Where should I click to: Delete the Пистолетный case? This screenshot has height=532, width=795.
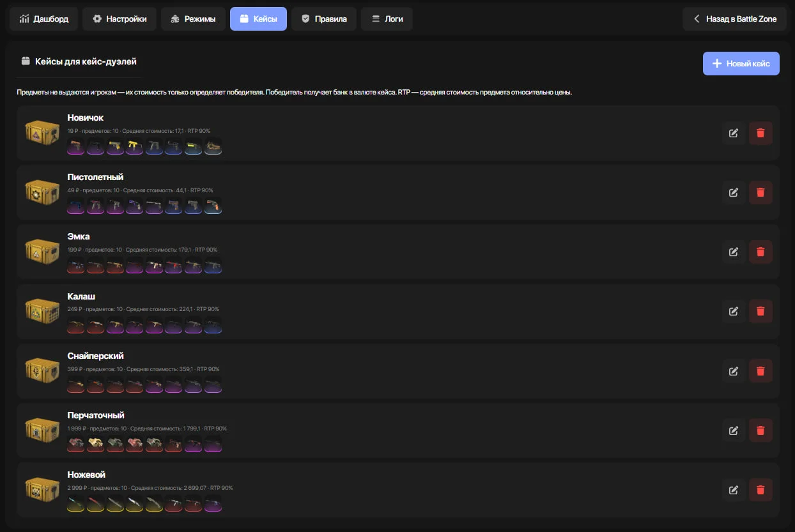pos(760,192)
